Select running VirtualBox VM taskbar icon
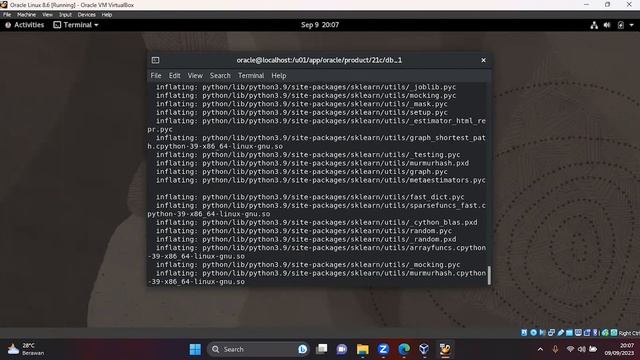 tap(445, 349)
